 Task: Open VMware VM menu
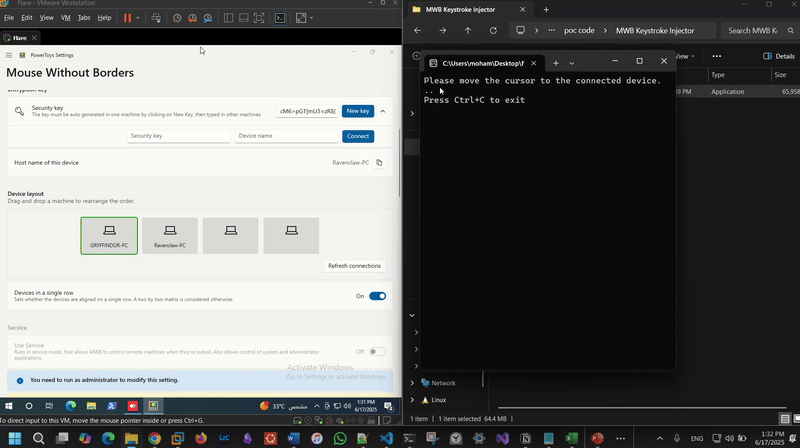[x=65, y=17]
